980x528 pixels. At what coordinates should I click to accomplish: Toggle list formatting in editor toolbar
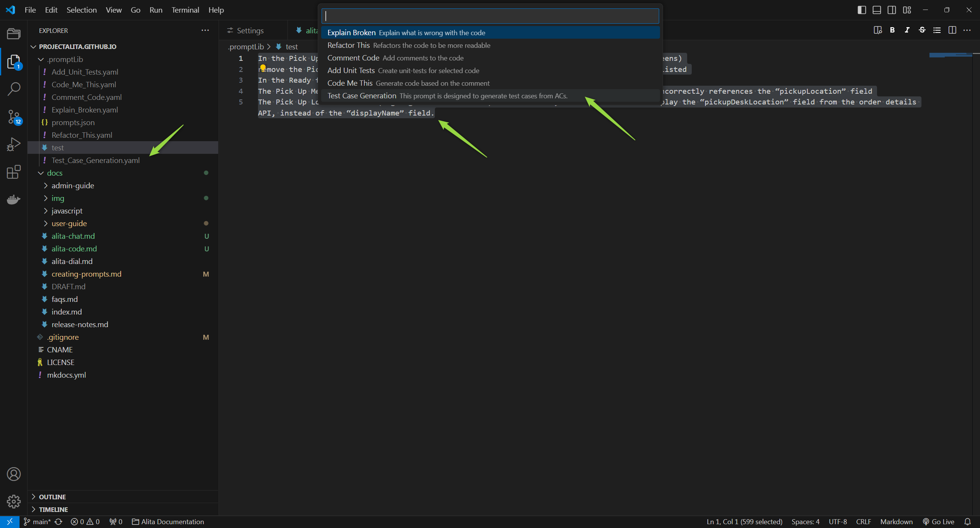[x=937, y=30]
